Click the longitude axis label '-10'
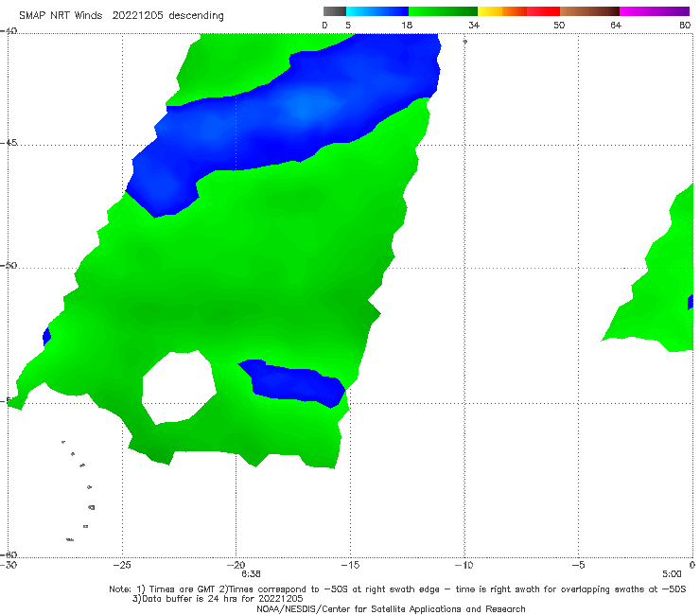Image resolution: width=700 pixels, height=615 pixels. click(464, 565)
